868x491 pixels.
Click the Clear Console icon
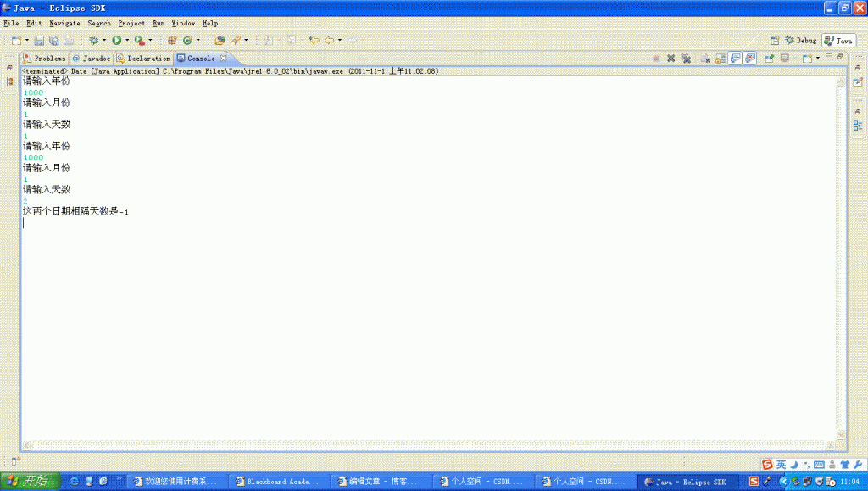point(705,59)
